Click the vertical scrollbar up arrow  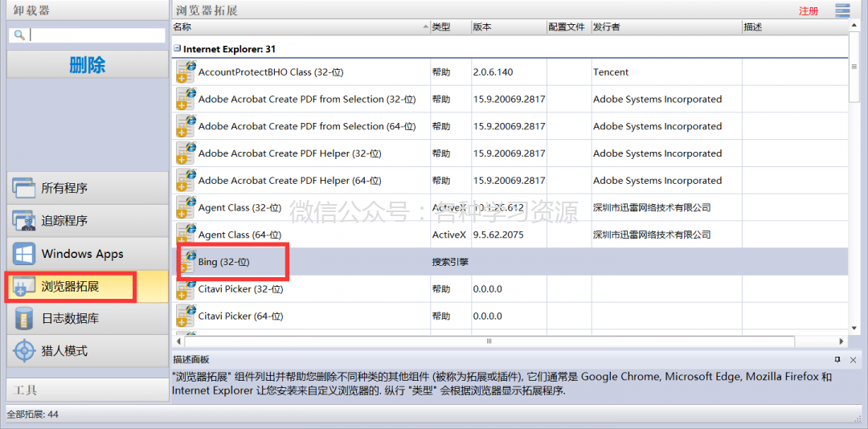pos(854,26)
